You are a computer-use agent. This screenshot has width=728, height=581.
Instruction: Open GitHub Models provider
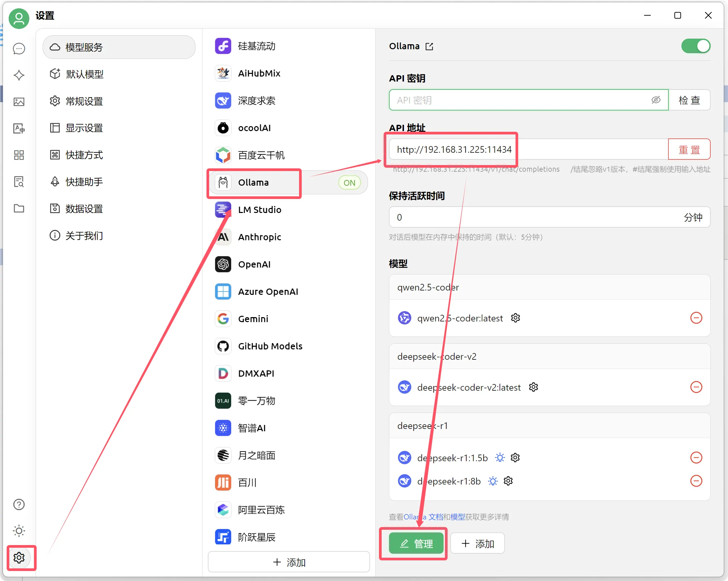coord(270,346)
